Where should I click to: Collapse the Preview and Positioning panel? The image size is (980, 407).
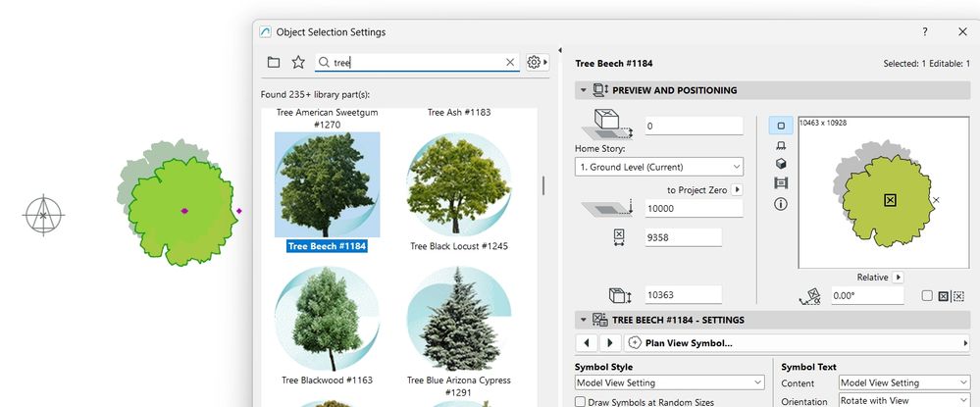[583, 90]
